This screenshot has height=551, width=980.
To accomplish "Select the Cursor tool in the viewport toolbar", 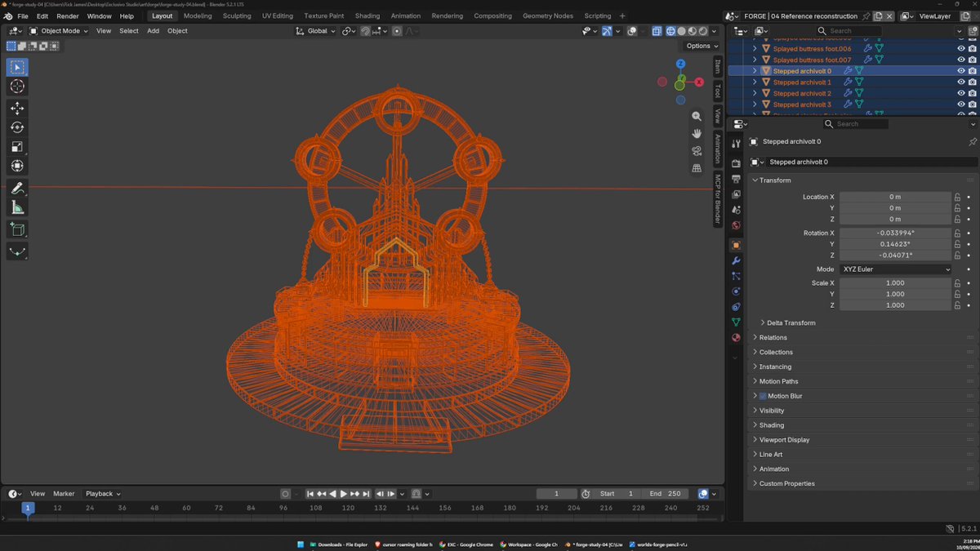I will click(x=17, y=87).
